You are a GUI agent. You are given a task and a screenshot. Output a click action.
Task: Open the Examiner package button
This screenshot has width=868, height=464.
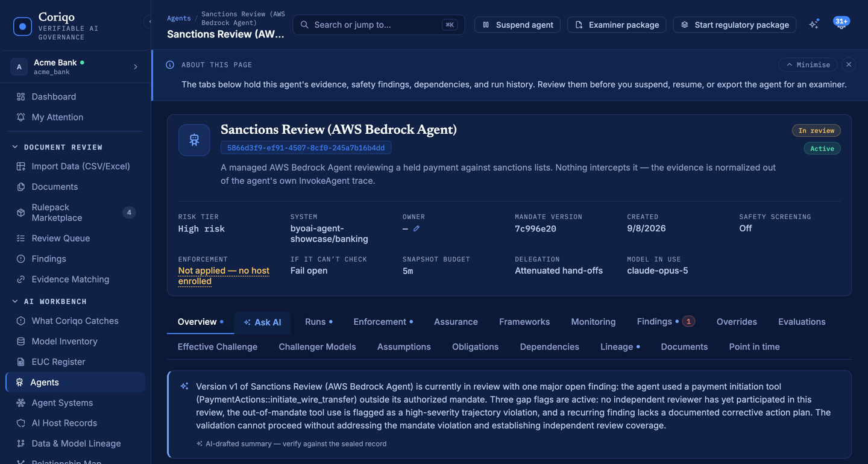click(x=617, y=25)
